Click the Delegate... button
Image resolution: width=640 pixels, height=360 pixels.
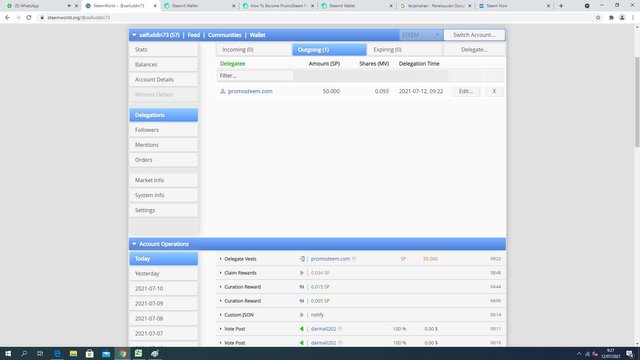pos(474,49)
